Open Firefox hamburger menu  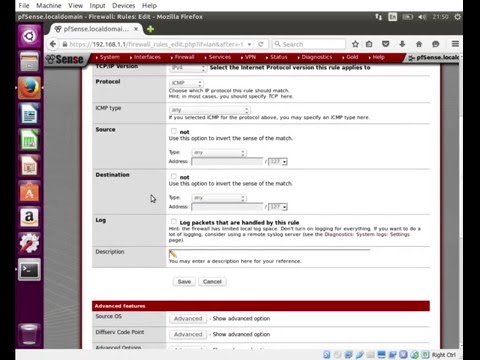click(x=455, y=44)
